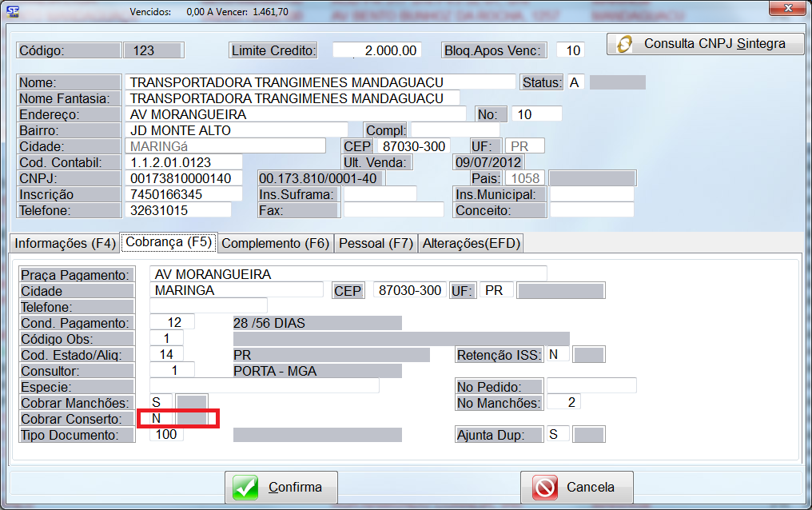Click the red Cancela prohibition icon
Screen dimensions: 812x510
point(545,488)
